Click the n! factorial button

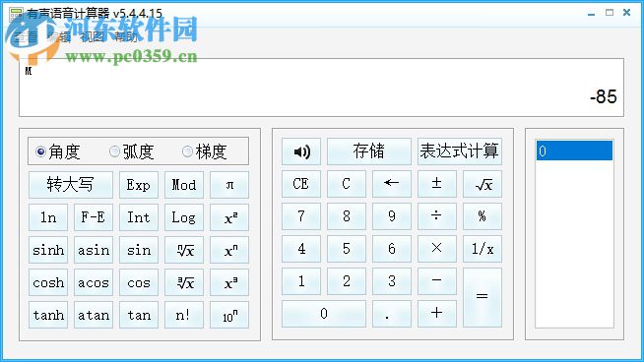click(x=184, y=315)
